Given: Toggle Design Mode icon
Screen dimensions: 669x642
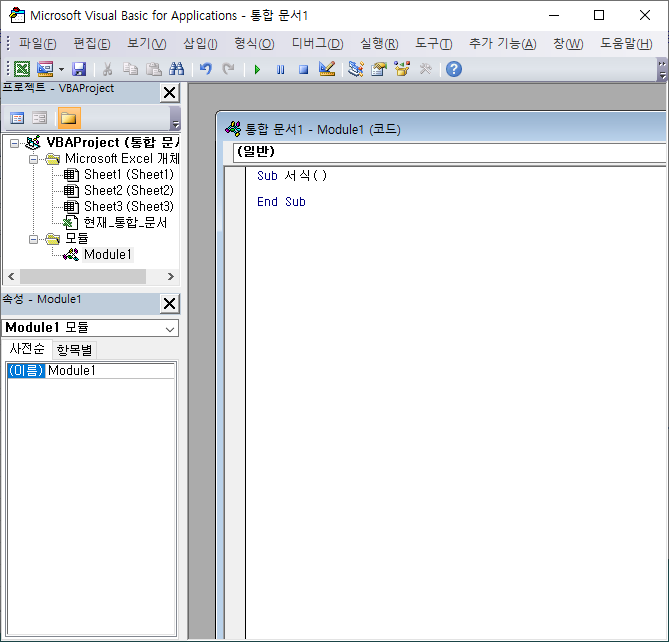Looking at the screenshot, I should pyautogui.click(x=327, y=69).
